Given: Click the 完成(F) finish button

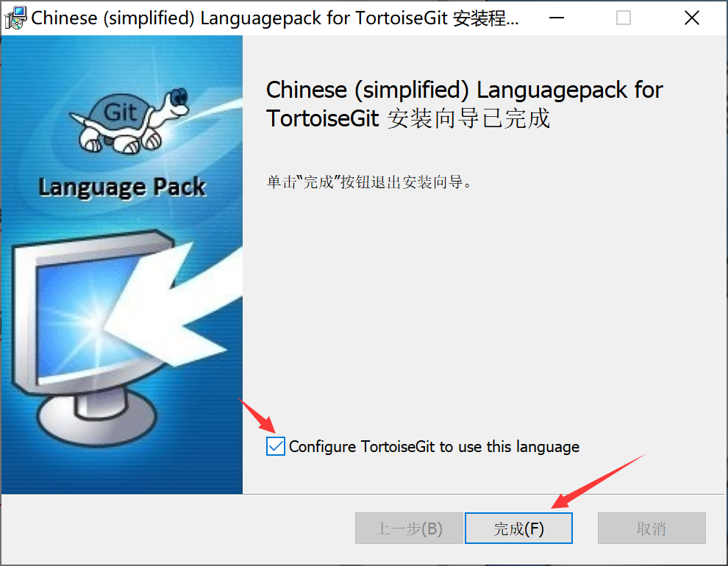Looking at the screenshot, I should coord(518,528).
